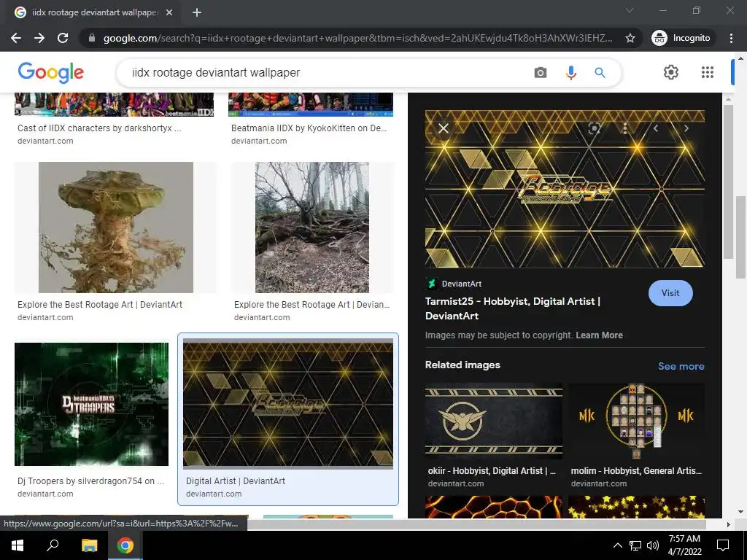Image resolution: width=747 pixels, height=560 pixels.
Task: Open the Tarmist25 Hobbyist Digital Artist link
Action: click(x=513, y=308)
